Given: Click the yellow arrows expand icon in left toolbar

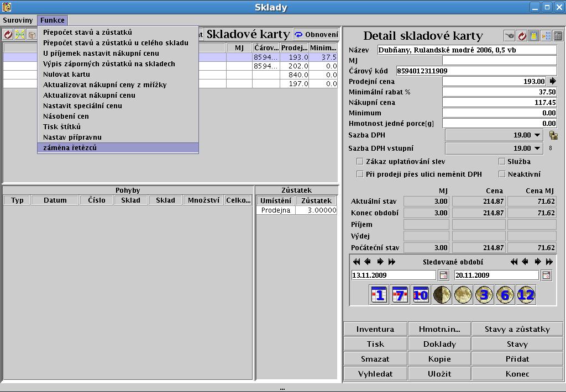Looking at the screenshot, I should click(x=20, y=34).
